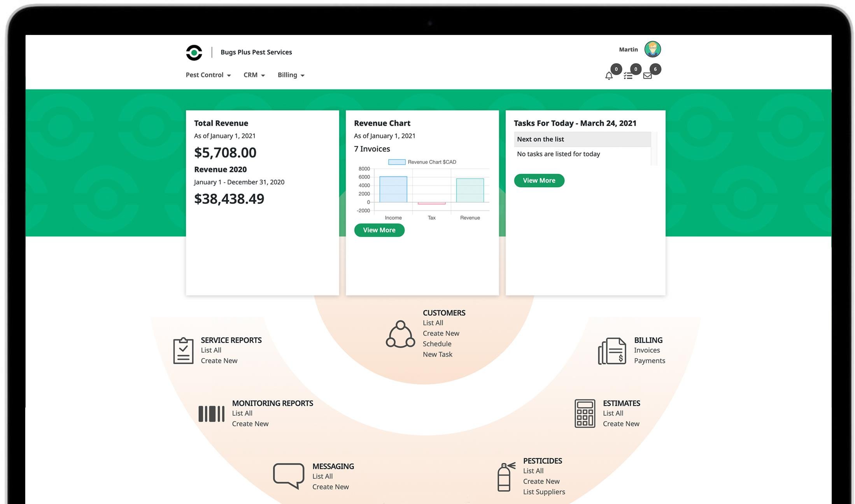
Task: Click View More under Revenue Chart
Action: click(379, 230)
